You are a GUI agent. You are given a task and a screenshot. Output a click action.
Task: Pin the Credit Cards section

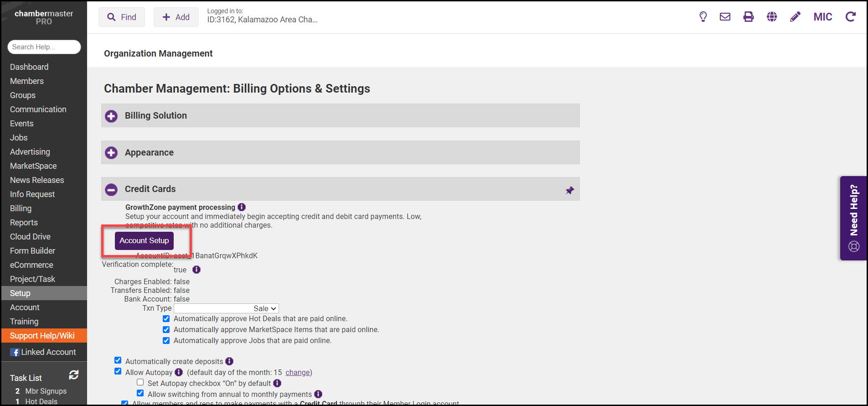(x=570, y=190)
